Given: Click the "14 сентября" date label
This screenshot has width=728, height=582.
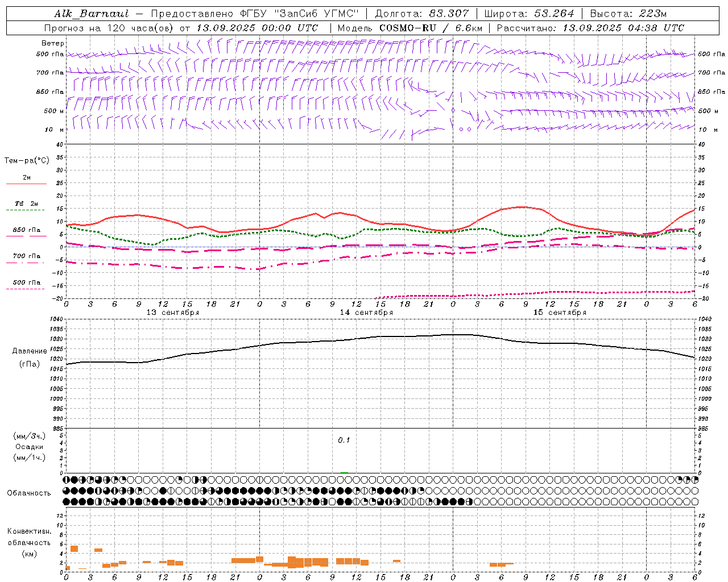Looking at the screenshot, I should (x=366, y=313).
